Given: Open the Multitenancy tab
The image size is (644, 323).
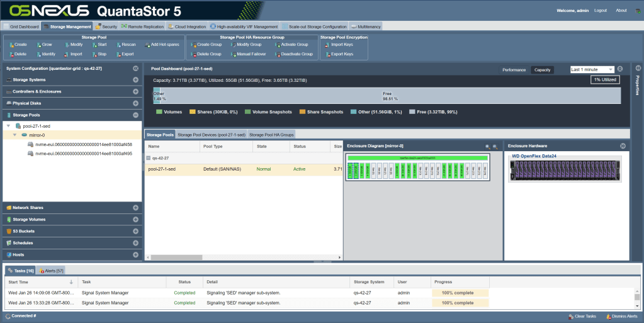Looking at the screenshot, I should coord(366,26).
